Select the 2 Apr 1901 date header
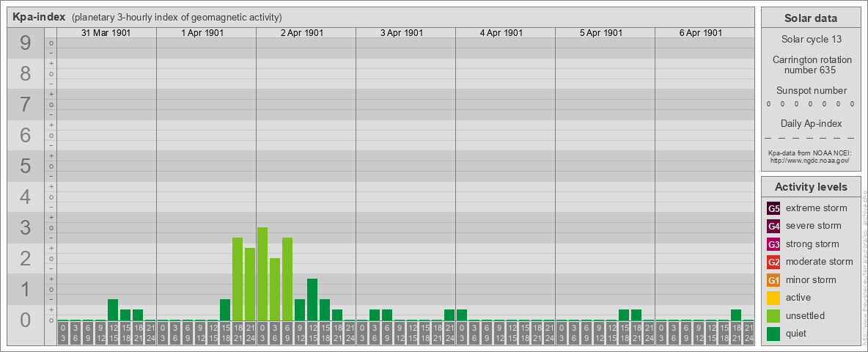Screen dimensions: 868x352 coord(302,33)
